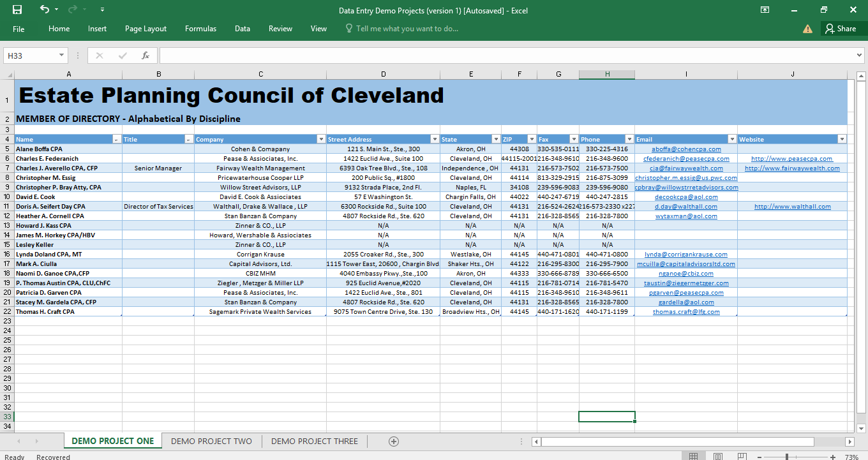Save the workbook using the Save icon

coord(17,10)
